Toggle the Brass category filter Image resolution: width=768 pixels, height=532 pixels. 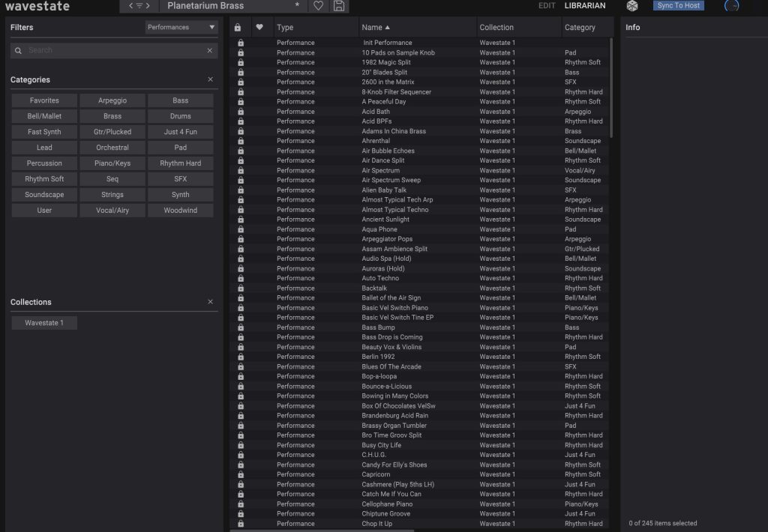(x=112, y=116)
